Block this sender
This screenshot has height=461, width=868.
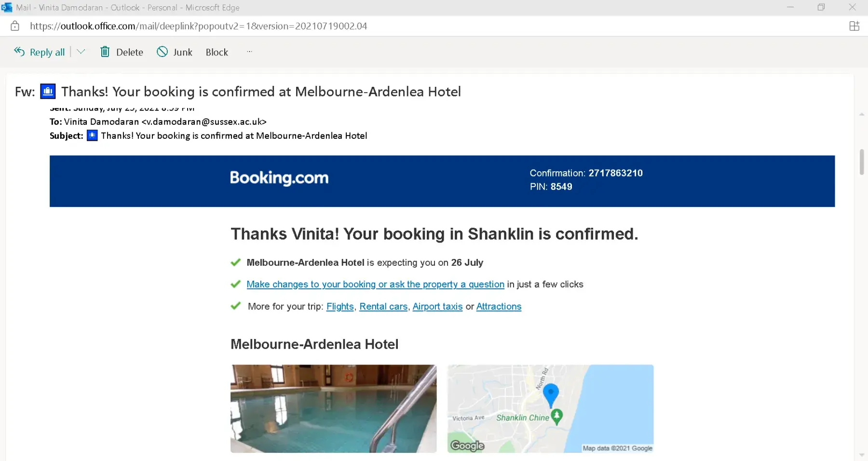tap(217, 52)
